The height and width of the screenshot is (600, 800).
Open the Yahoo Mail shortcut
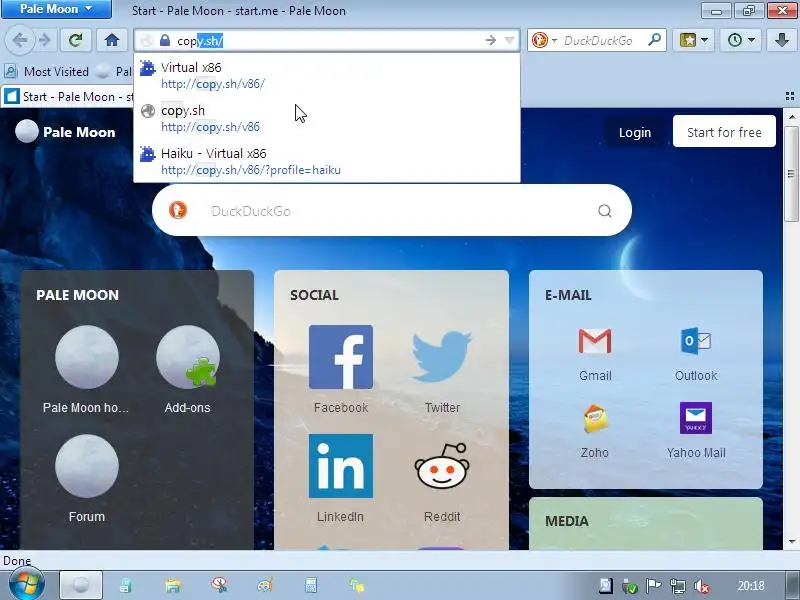696,431
